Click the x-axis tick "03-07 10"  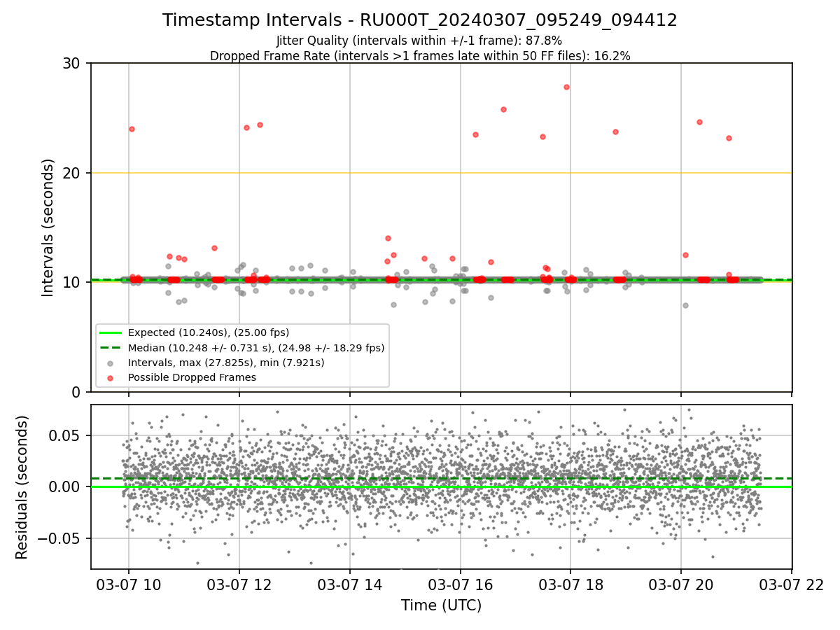click(129, 584)
